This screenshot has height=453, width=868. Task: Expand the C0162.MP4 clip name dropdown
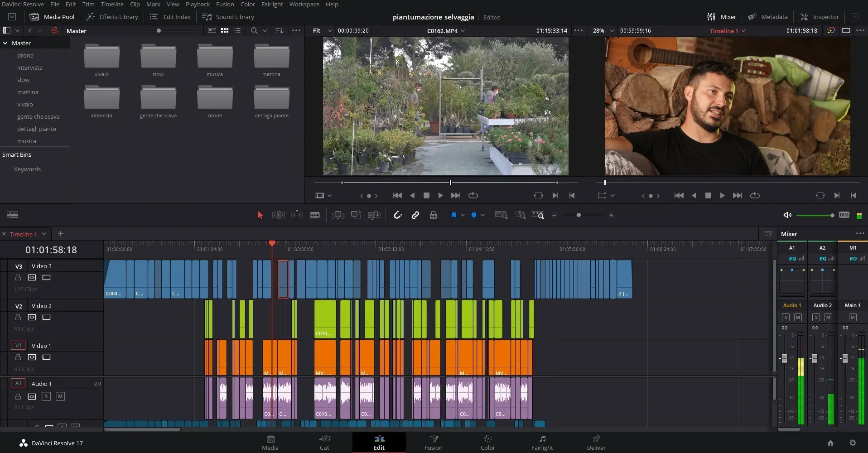click(x=463, y=31)
